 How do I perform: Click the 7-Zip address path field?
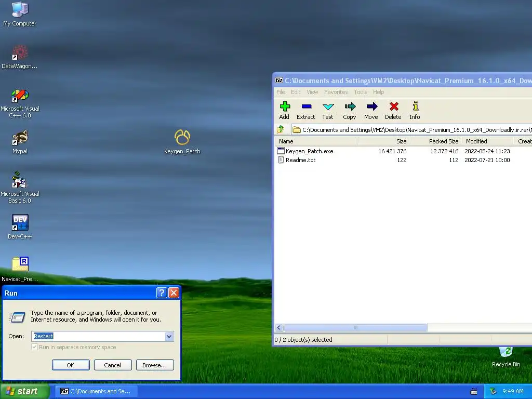point(412,129)
